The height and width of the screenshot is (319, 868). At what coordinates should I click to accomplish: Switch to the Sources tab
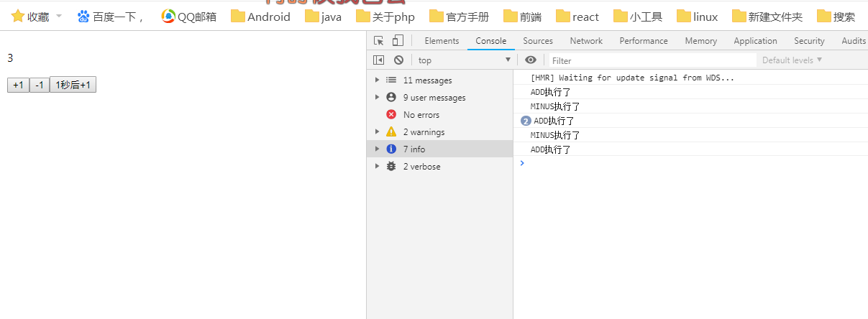[538, 41]
